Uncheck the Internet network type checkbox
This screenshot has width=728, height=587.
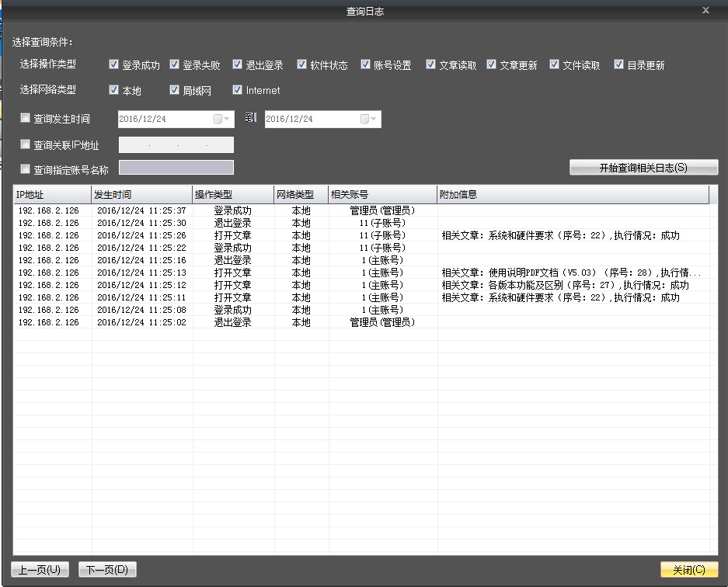pos(238,90)
